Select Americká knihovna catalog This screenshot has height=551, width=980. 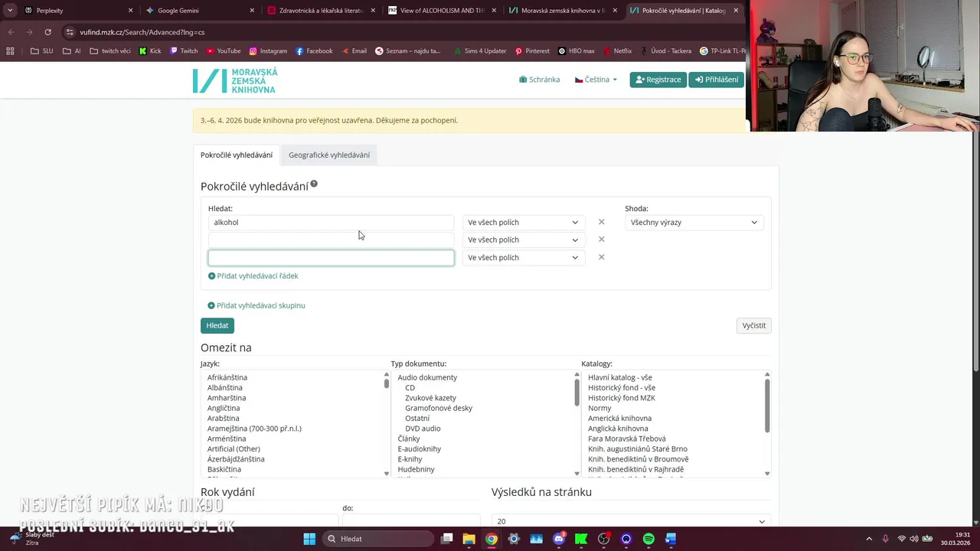[620, 419]
